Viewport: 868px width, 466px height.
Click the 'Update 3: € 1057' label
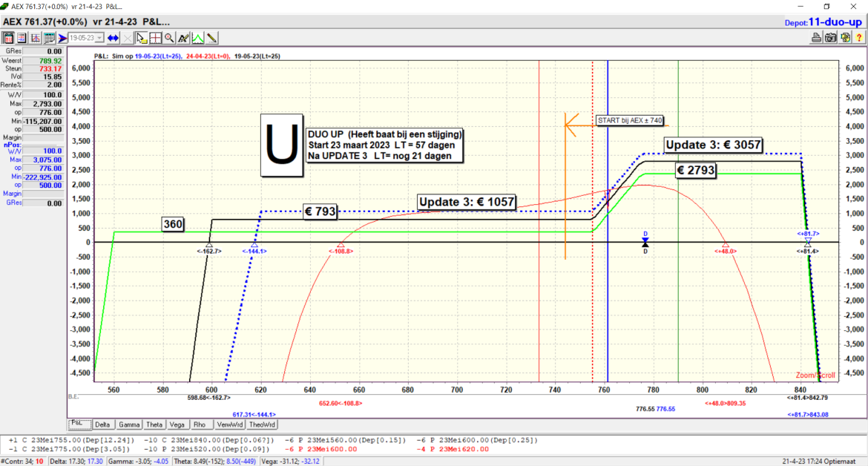point(467,202)
